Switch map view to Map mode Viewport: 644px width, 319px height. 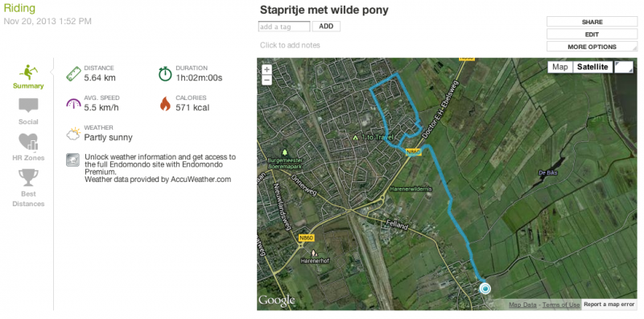point(559,67)
